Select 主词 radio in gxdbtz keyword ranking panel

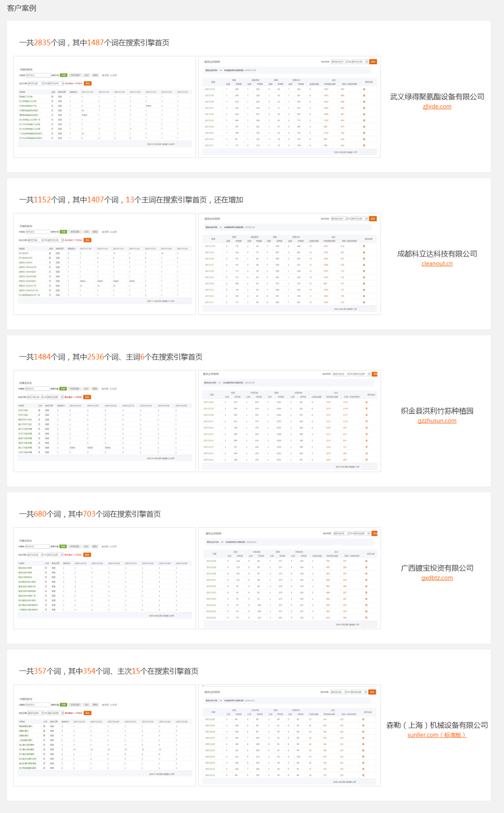(111, 546)
